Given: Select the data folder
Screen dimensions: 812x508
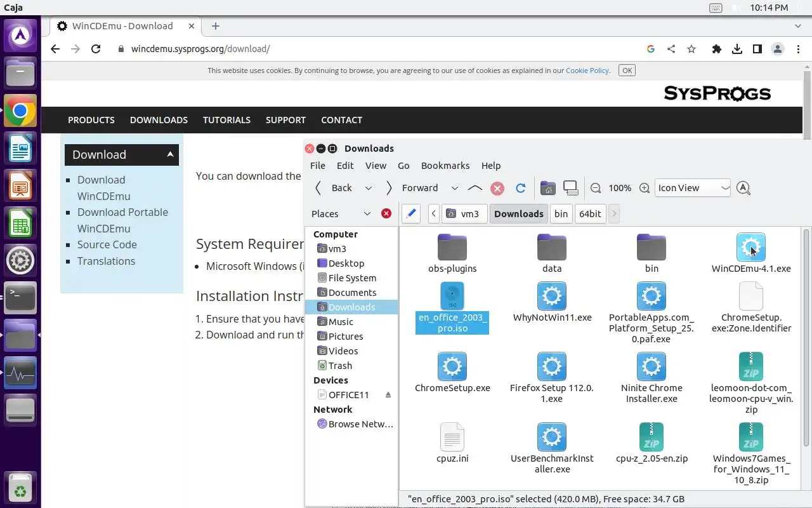Looking at the screenshot, I should click(x=552, y=253).
